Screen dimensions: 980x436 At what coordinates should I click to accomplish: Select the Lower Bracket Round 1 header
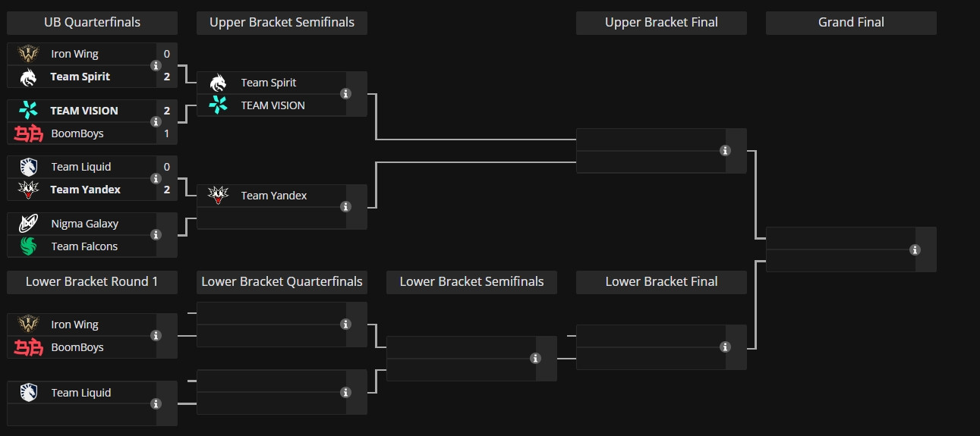[92, 282]
